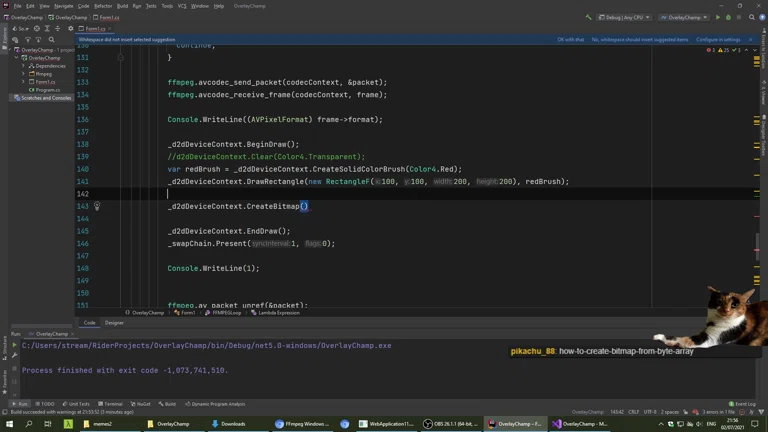768x432 pixels.
Task: Select the Code tab below editor
Action: [89, 323]
